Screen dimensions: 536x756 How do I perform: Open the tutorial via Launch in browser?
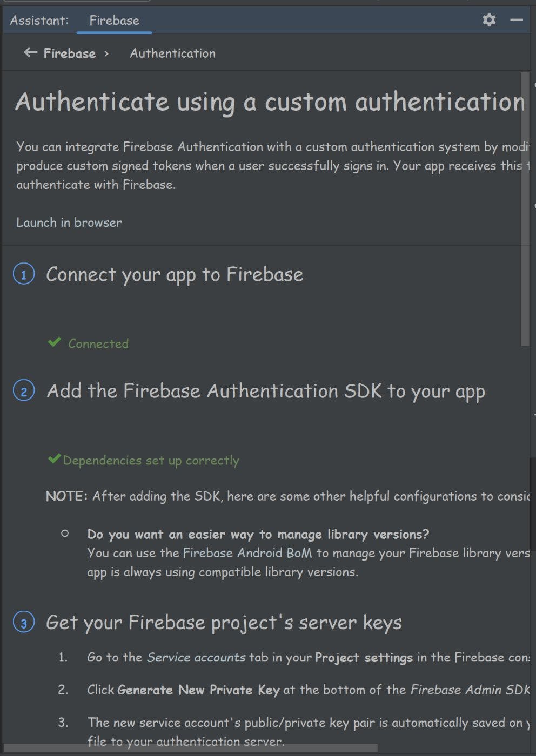[x=69, y=222]
